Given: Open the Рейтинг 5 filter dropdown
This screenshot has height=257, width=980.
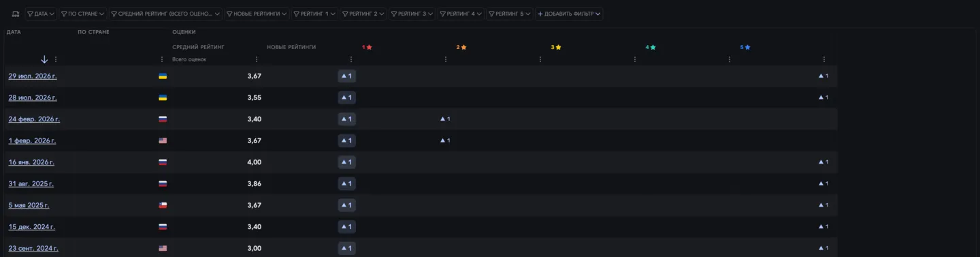Looking at the screenshot, I should tap(510, 14).
